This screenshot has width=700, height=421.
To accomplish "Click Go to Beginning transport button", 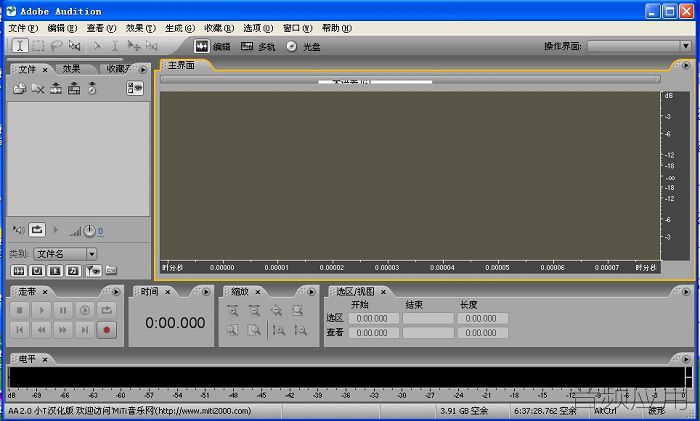I will [19, 330].
